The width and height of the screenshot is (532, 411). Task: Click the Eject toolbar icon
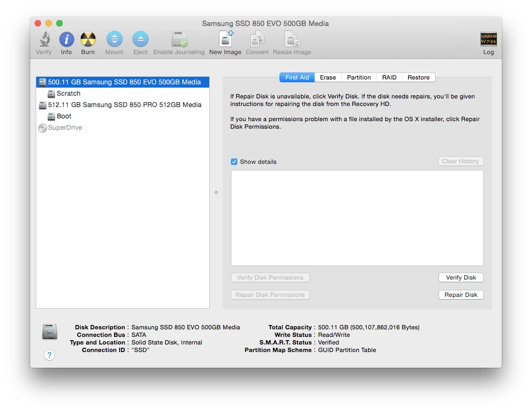[141, 39]
